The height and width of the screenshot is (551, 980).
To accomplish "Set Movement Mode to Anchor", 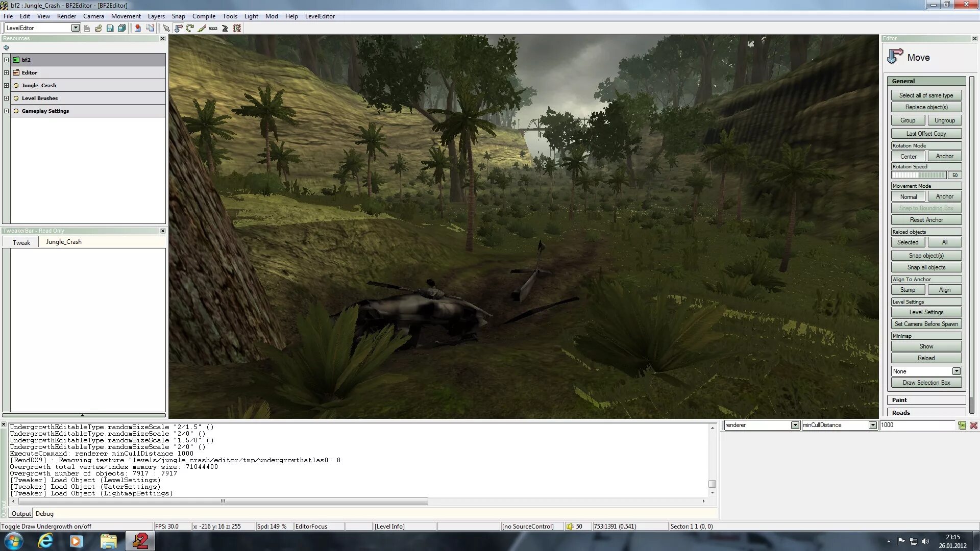I will coord(944,196).
